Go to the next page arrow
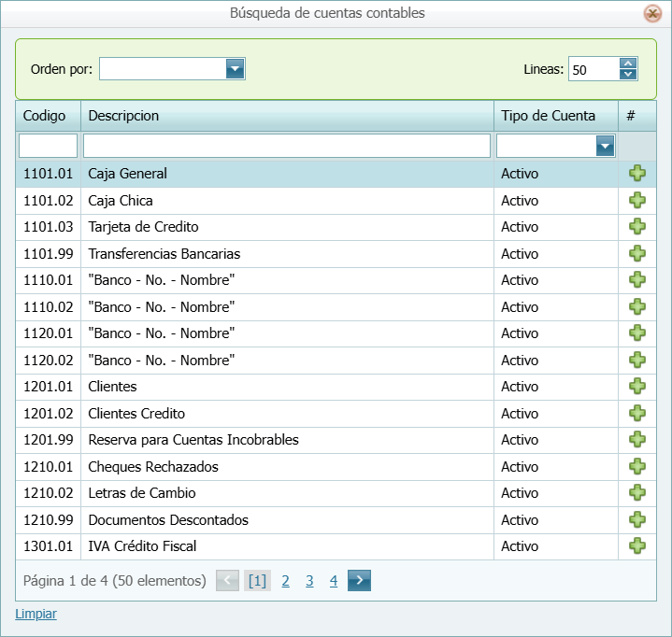672x637 pixels. (359, 580)
